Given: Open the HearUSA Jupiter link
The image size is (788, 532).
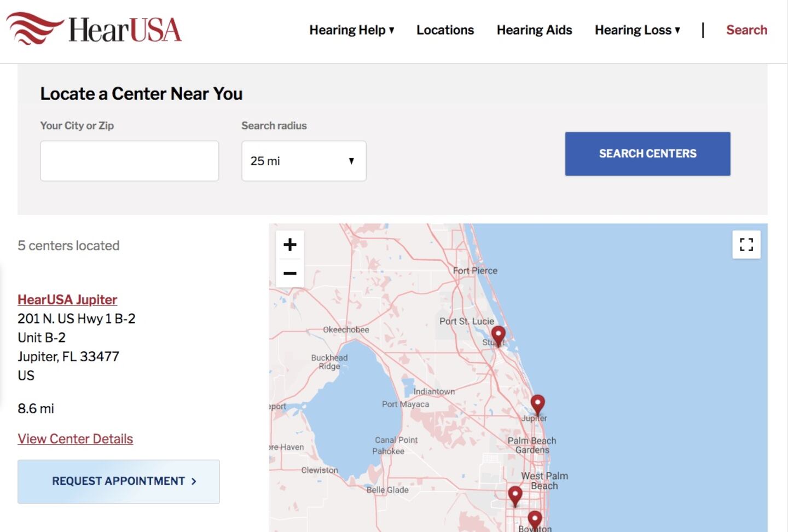Looking at the screenshot, I should 67,299.
